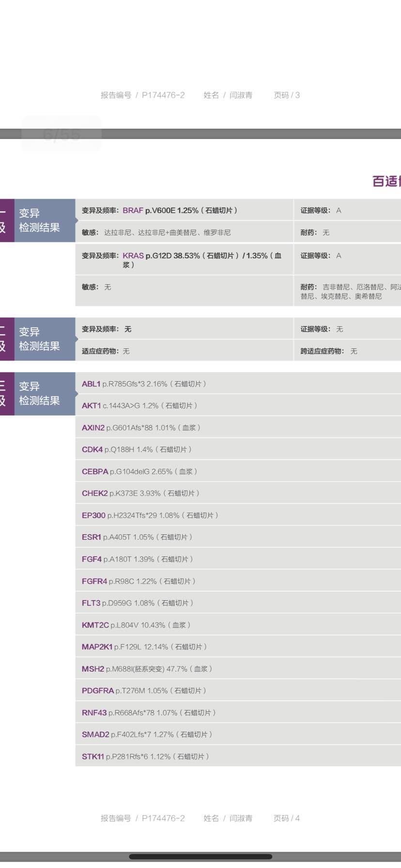Select the AXIN2 p.G601Afs*88 entry
Image resolution: width=401 pixels, height=868 pixels.
click(141, 428)
